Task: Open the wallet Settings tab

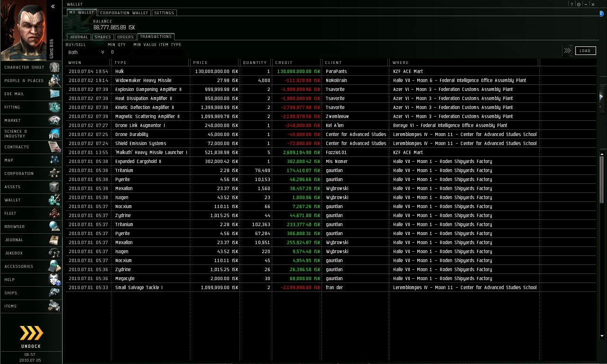Action: click(x=164, y=13)
